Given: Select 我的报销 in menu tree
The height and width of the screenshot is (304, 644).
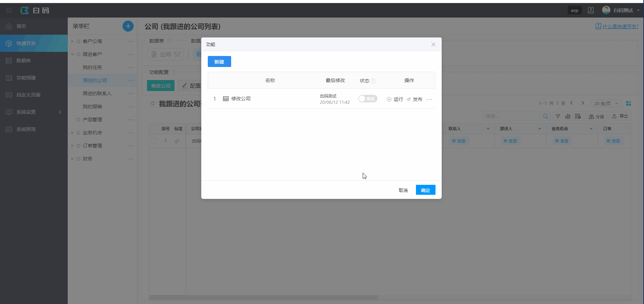Looking at the screenshot, I should (92, 106).
